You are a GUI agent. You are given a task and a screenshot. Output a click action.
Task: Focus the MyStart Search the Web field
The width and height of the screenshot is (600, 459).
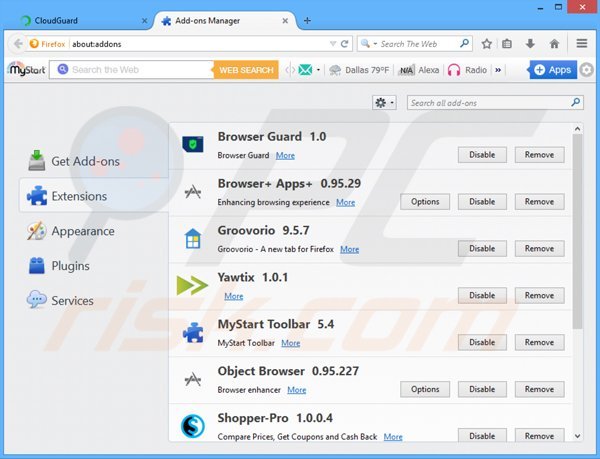132,70
